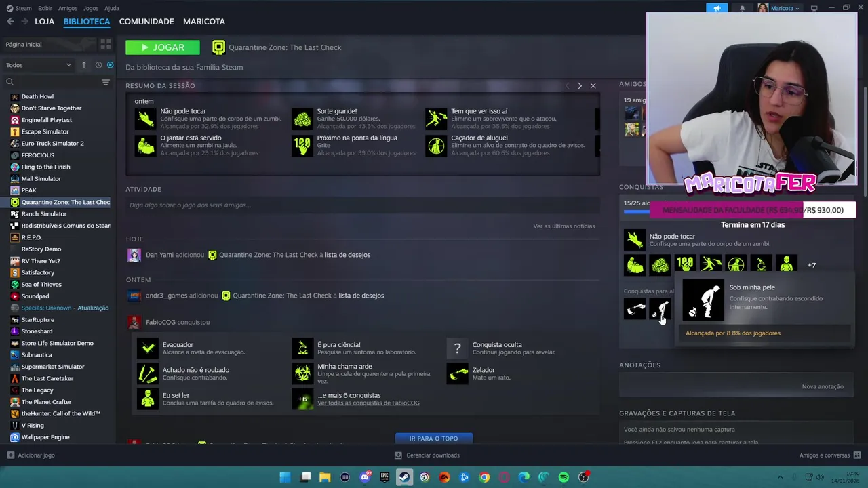Open Epic Games Launcher from taskbar
The height and width of the screenshot is (488, 868).
384,477
